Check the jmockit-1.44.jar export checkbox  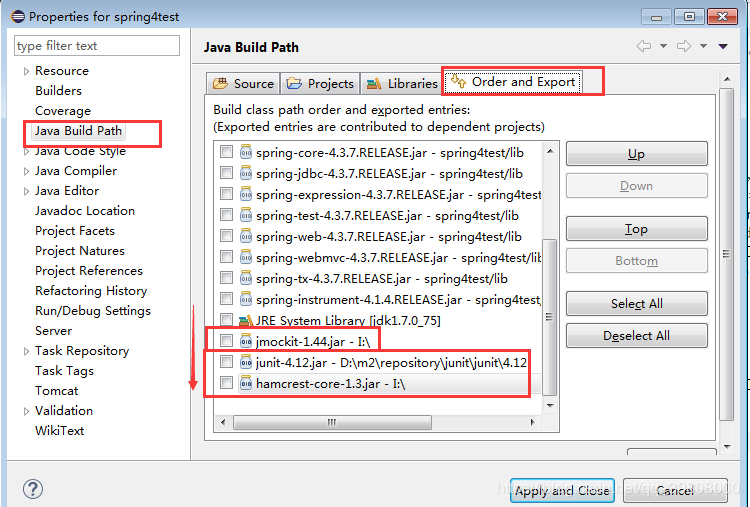coord(226,341)
